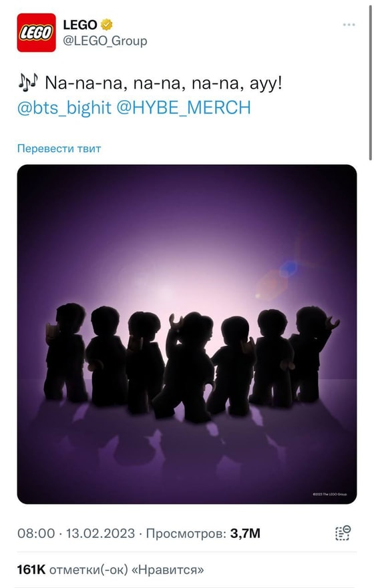Open the @LEGO_Group handle
Image resolution: width=374 pixels, height=588 pixels.
pos(105,41)
